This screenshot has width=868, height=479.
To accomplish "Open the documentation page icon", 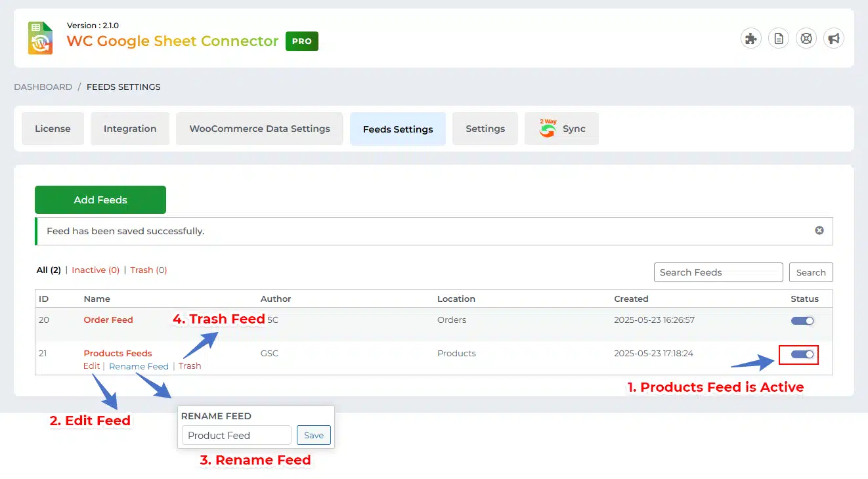I will click(779, 39).
